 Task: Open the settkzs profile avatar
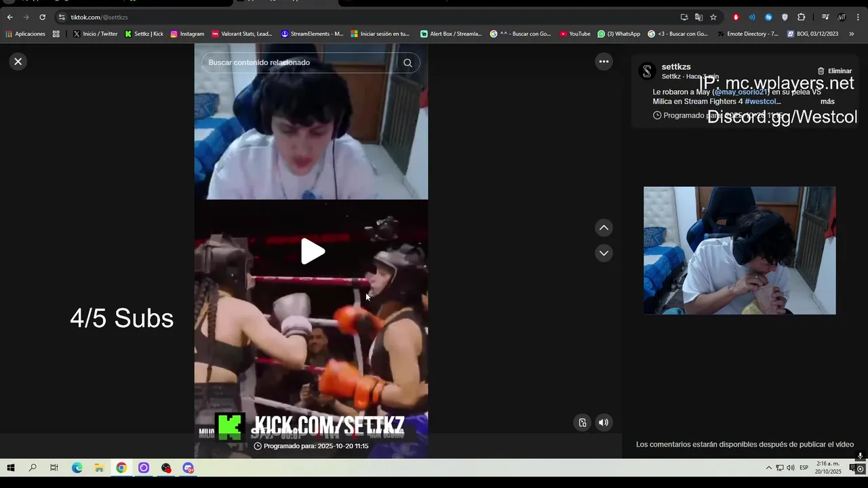[648, 71]
